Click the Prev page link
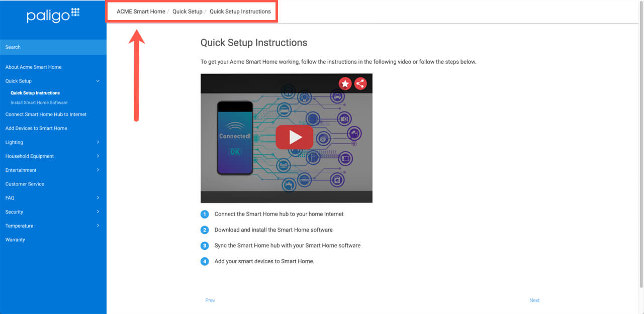Screen dimensions: 644x314 coord(210,300)
